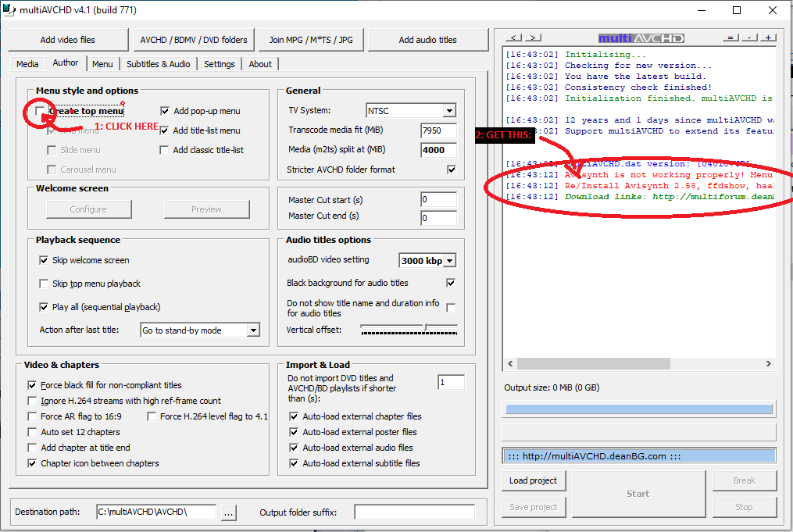Uncheck Skip welcome screen

pyautogui.click(x=44, y=260)
